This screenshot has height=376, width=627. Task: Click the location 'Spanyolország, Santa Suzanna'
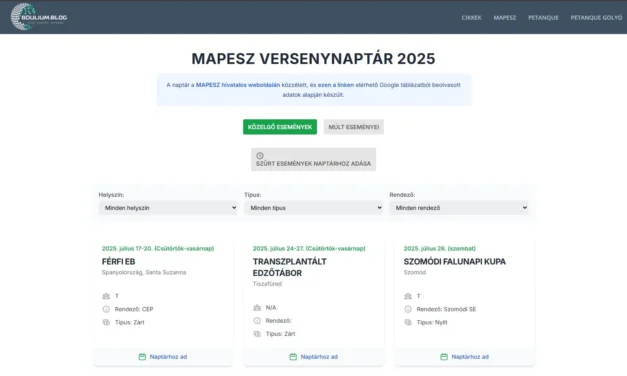tap(144, 272)
